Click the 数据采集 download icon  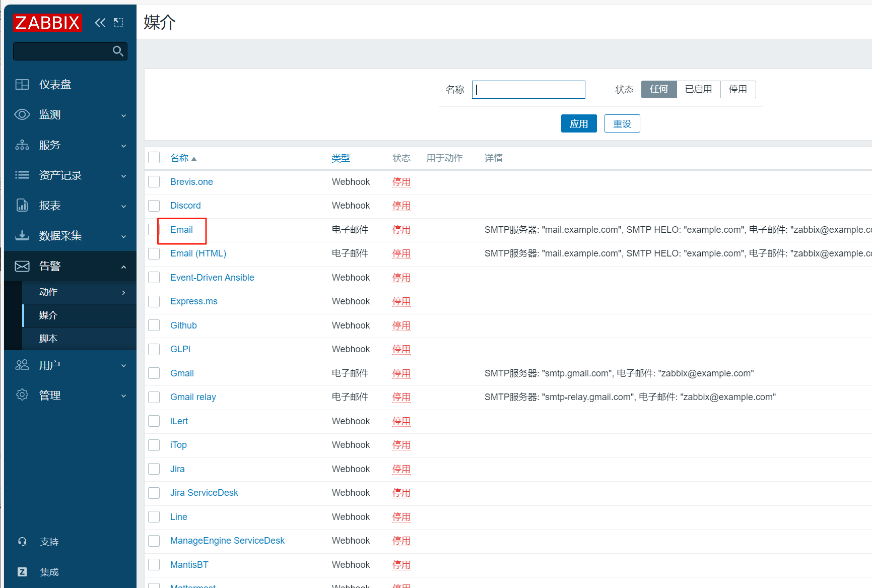(x=22, y=235)
